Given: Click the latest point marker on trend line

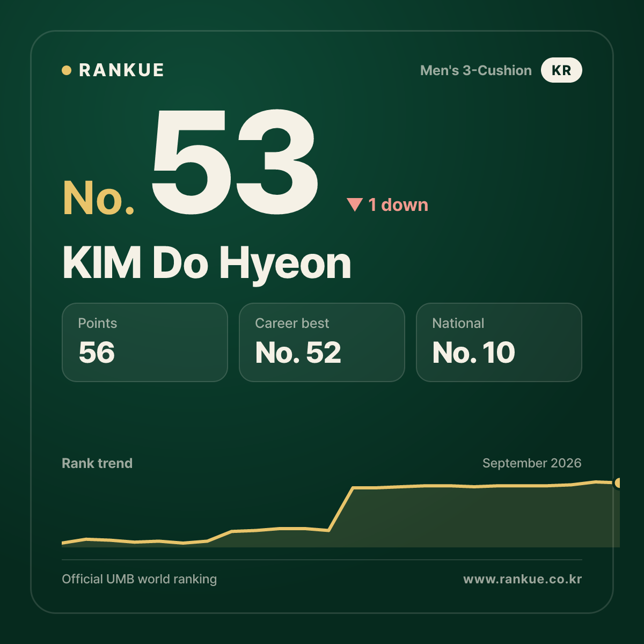Looking at the screenshot, I should pyautogui.click(x=618, y=483).
